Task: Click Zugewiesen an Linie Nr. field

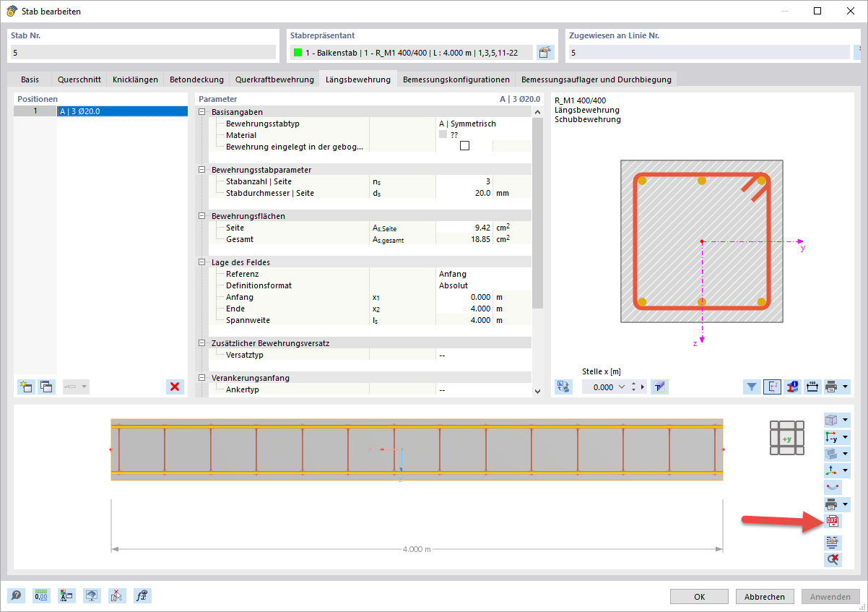Action: 708,52
